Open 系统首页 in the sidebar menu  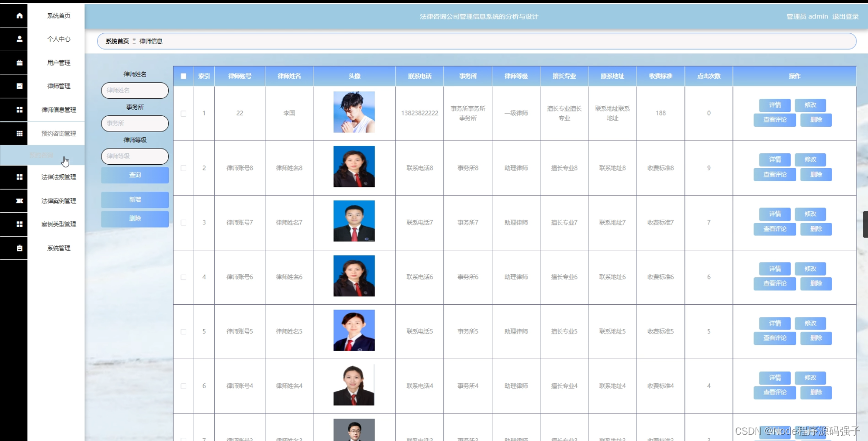coord(59,16)
